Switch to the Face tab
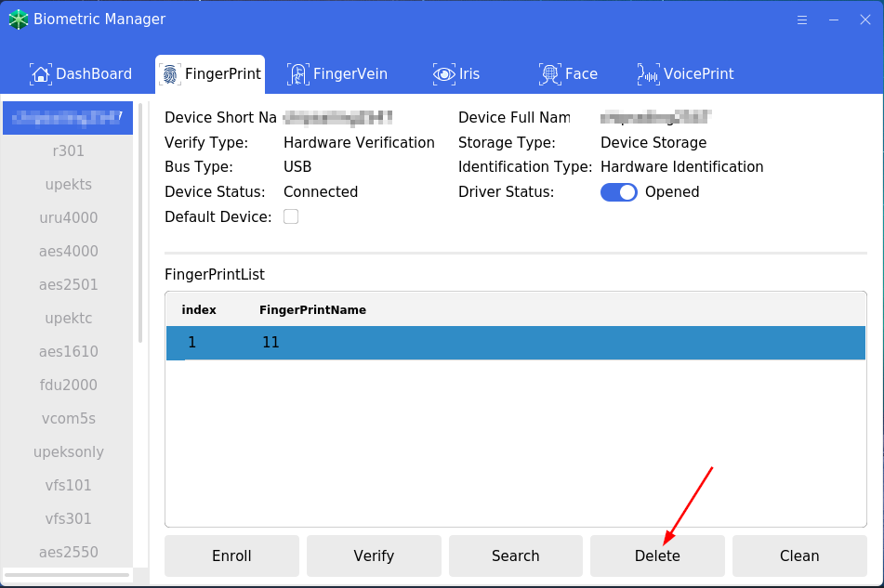 [568, 73]
